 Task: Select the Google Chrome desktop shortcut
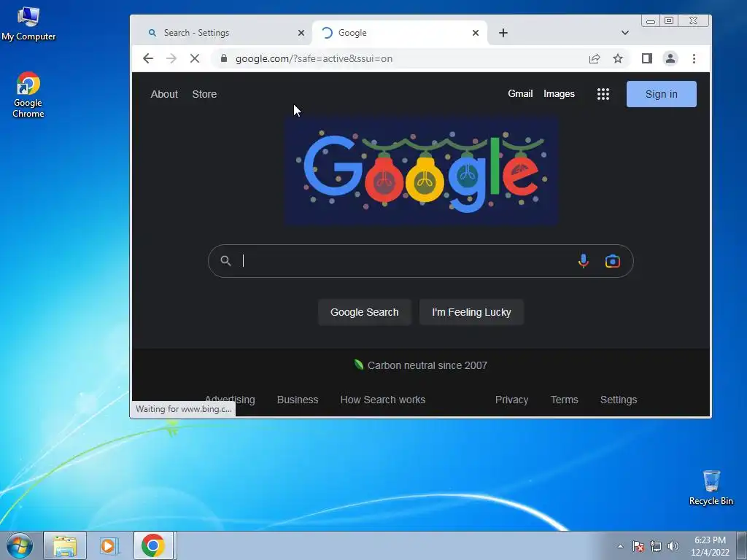(x=28, y=95)
